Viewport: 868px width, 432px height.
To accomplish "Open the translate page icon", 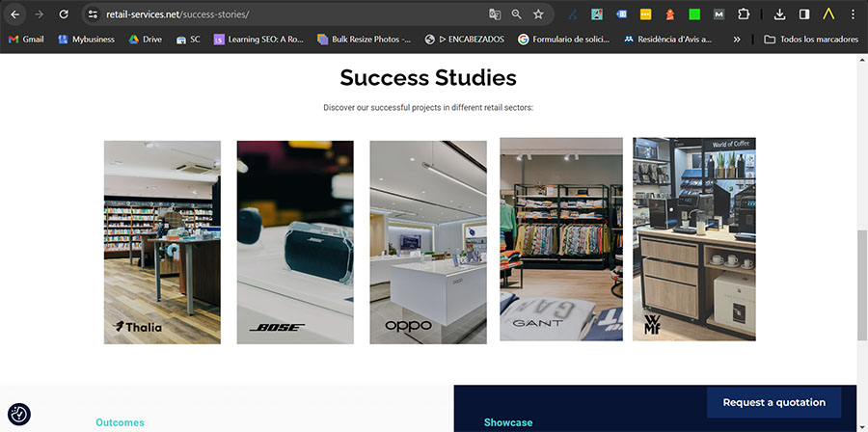I will click(x=495, y=14).
